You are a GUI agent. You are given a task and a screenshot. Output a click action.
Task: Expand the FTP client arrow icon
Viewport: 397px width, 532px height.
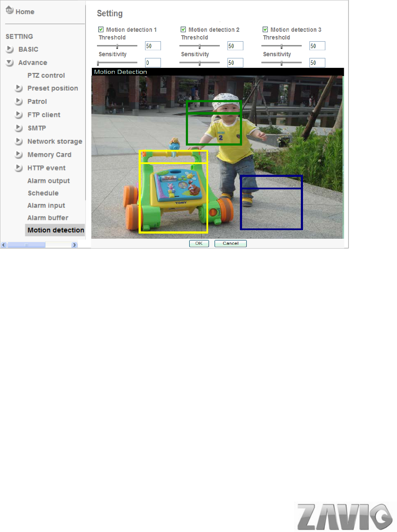[x=18, y=115]
